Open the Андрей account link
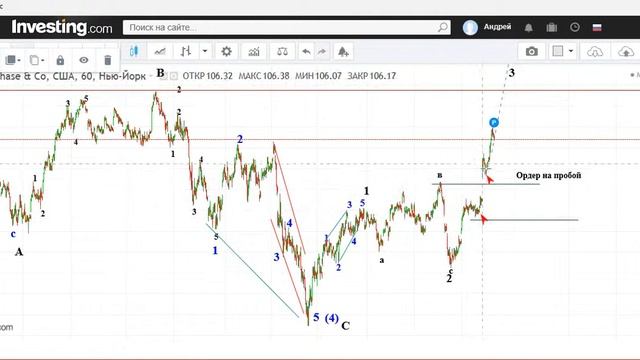Screen dimensions: 640x360 (x=497, y=27)
